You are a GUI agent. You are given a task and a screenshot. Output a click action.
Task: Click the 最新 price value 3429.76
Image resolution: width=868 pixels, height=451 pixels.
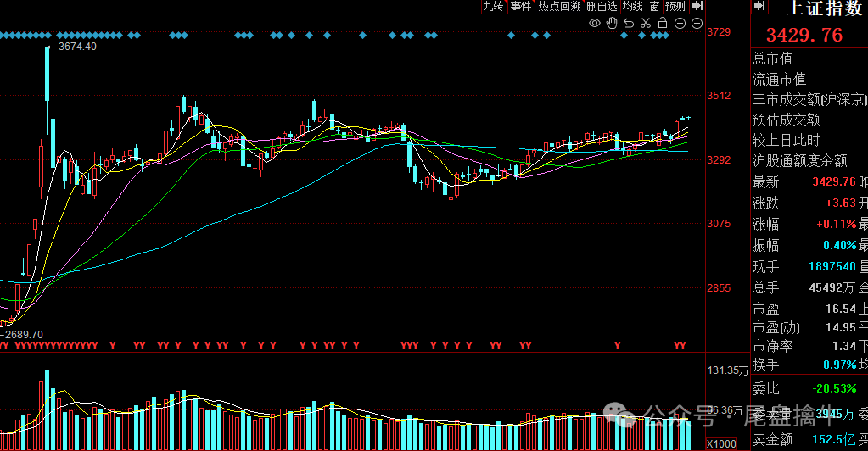pos(834,181)
